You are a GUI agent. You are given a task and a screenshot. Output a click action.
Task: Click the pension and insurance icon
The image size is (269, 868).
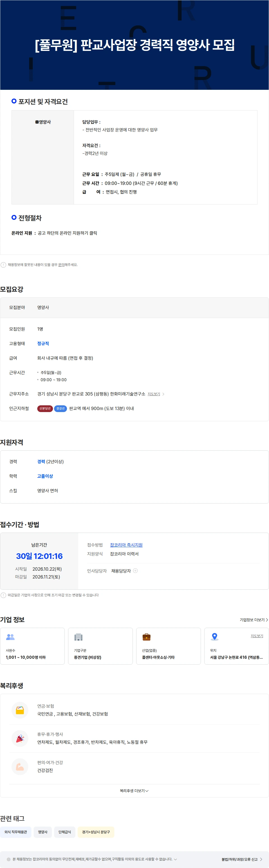coord(20,710)
